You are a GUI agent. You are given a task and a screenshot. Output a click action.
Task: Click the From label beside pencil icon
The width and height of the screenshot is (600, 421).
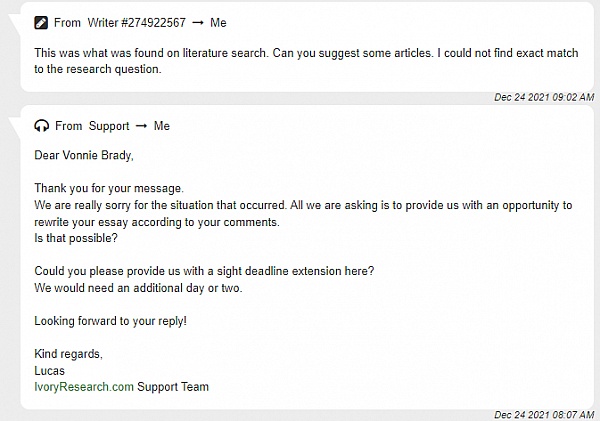tap(67, 23)
